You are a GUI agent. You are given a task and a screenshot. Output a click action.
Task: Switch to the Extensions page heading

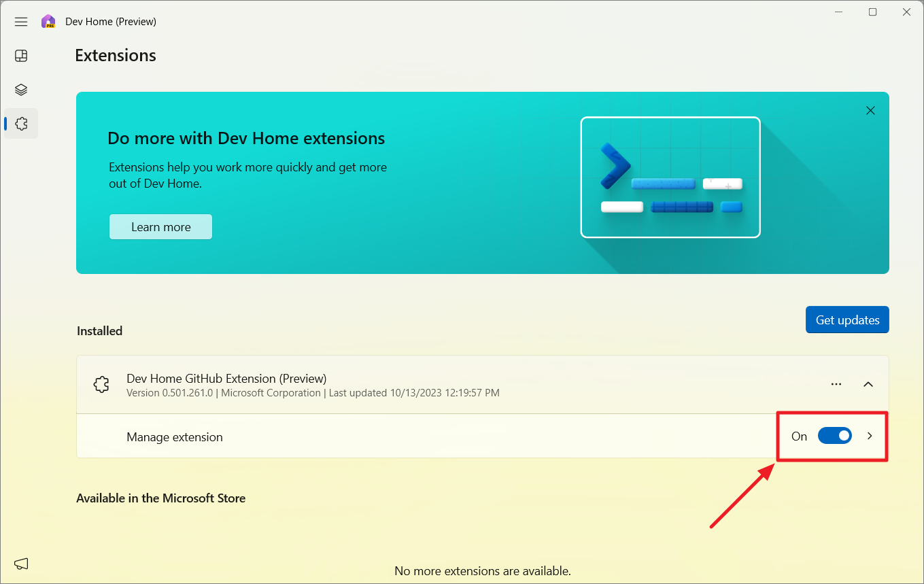pyautogui.click(x=115, y=55)
